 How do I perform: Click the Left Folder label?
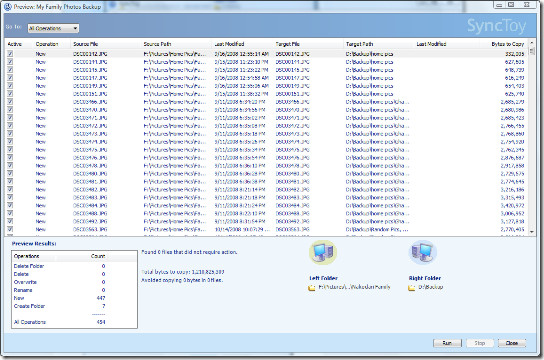323,278
